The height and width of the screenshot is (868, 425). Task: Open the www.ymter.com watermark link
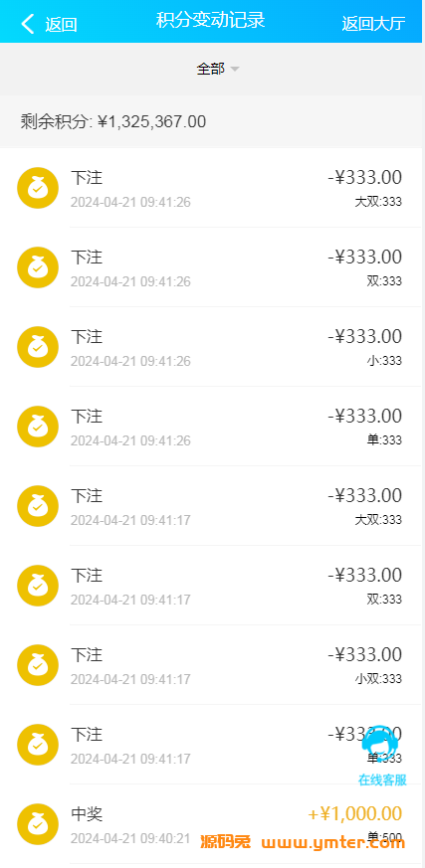333,842
